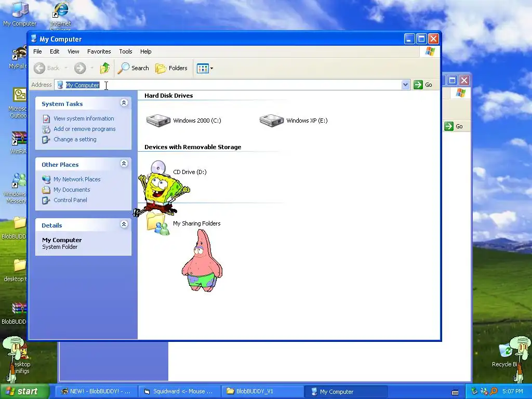This screenshot has height=399, width=532.
Task: Collapse the Details panel
Action: (124, 224)
